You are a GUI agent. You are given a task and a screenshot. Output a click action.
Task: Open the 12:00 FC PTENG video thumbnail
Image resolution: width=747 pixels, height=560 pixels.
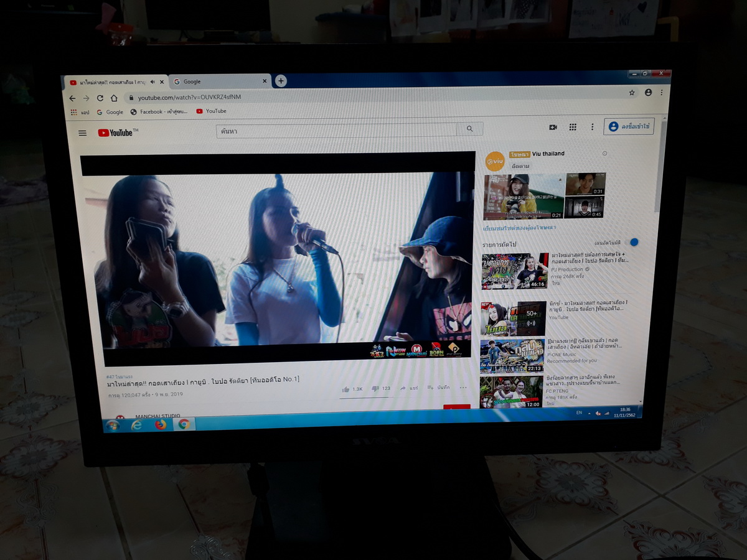pos(511,393)
